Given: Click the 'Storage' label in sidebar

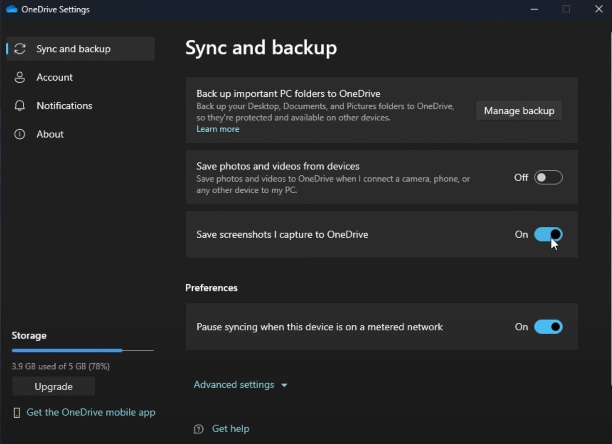Looking at the screenshot, I should point(29,336).
